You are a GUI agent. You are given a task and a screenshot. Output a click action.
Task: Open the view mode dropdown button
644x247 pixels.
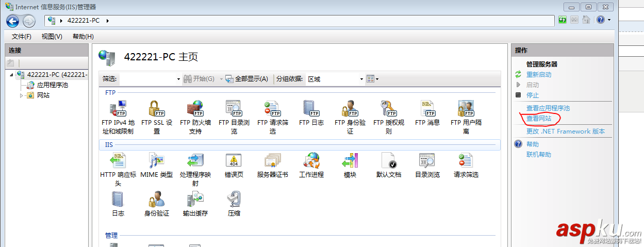(372, 79)
